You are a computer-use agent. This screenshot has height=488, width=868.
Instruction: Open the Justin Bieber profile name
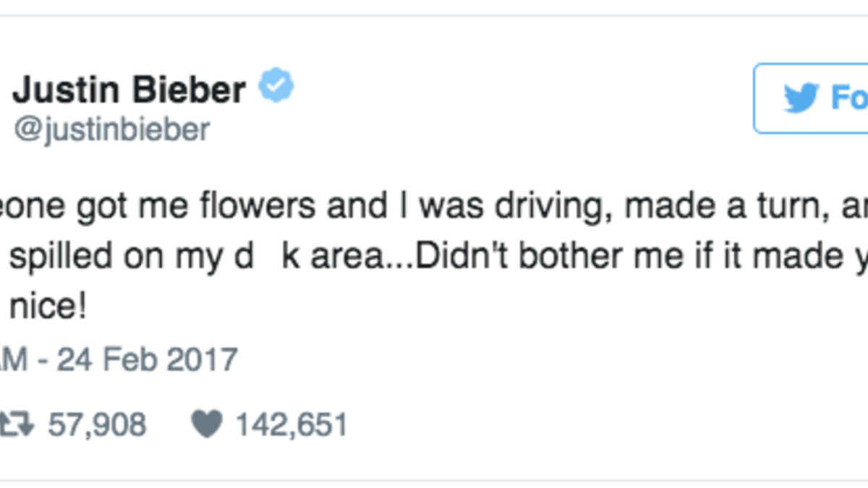pos(129,90)
